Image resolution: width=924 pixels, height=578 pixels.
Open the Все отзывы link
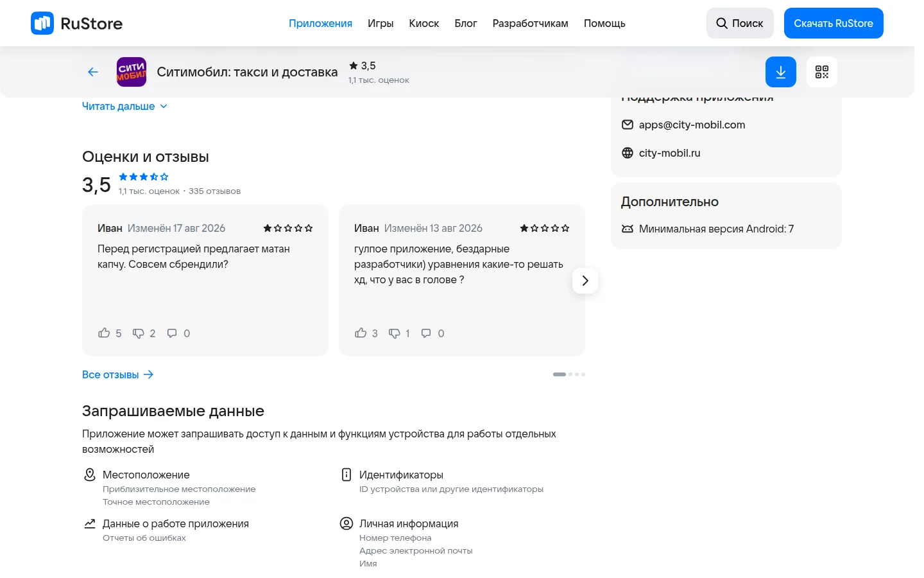[118, 374]
